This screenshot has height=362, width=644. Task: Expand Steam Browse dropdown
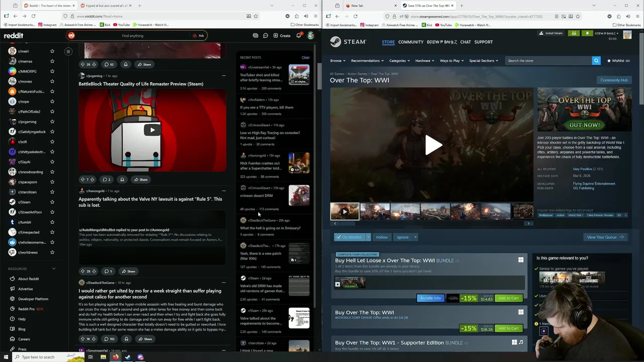pyautogui.click(x=338, y=61)
